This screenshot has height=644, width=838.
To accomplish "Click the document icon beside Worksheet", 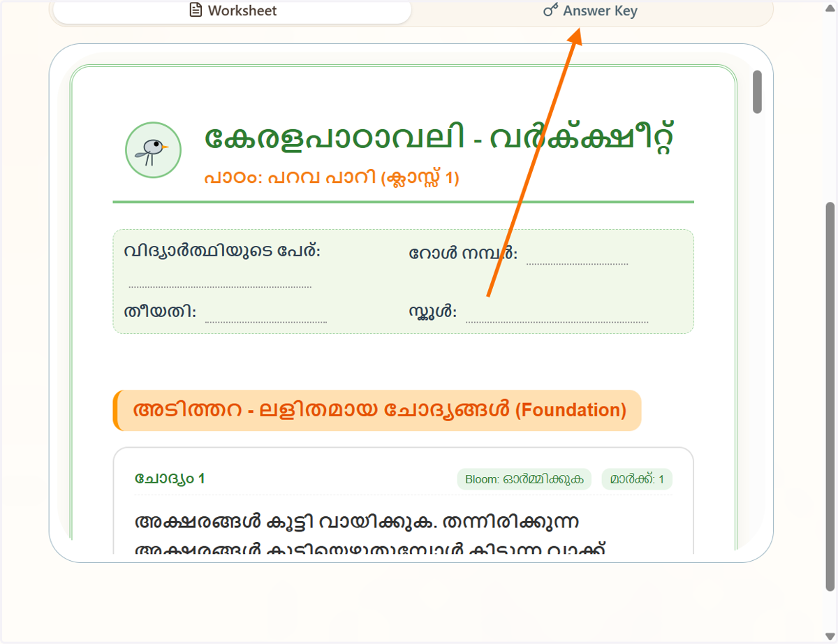I will pos(196,10).
